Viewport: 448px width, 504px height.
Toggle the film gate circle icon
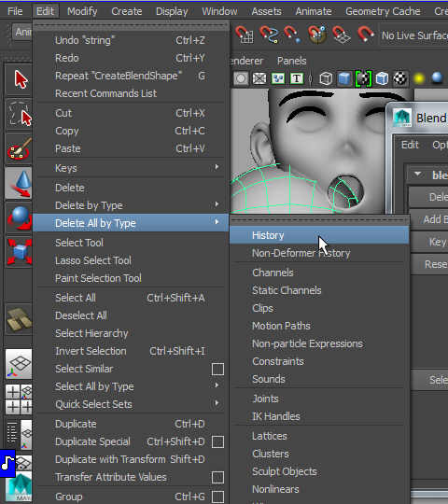(x=241, y=78)
